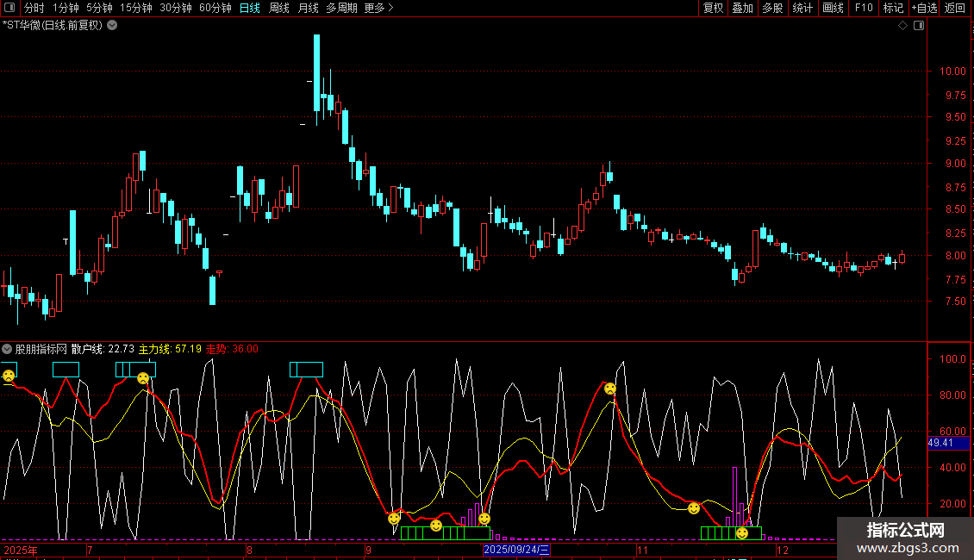This screenshot has height=560, width=974.
Task: Open 多股 multi-stock view
Action: pos(772,8)
